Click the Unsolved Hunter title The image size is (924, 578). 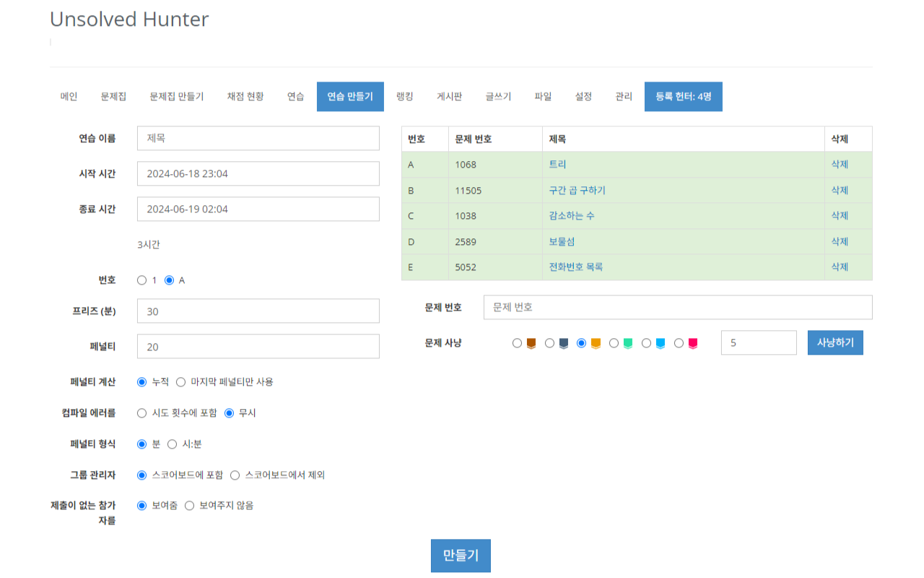[129, 20]
